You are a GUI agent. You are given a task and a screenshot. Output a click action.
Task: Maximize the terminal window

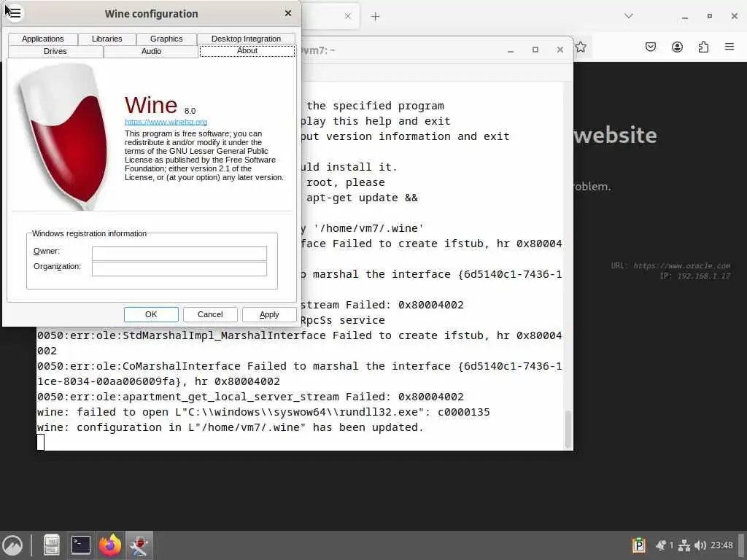(535, 50)
